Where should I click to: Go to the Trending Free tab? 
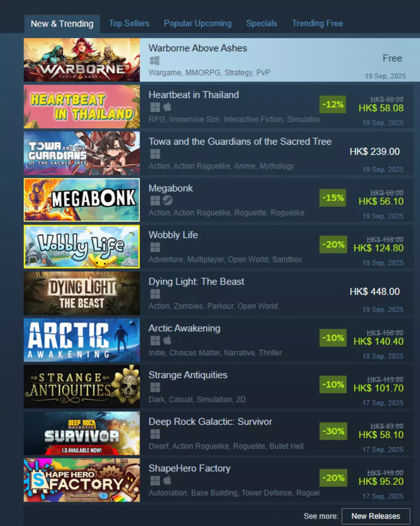point(317,24)
